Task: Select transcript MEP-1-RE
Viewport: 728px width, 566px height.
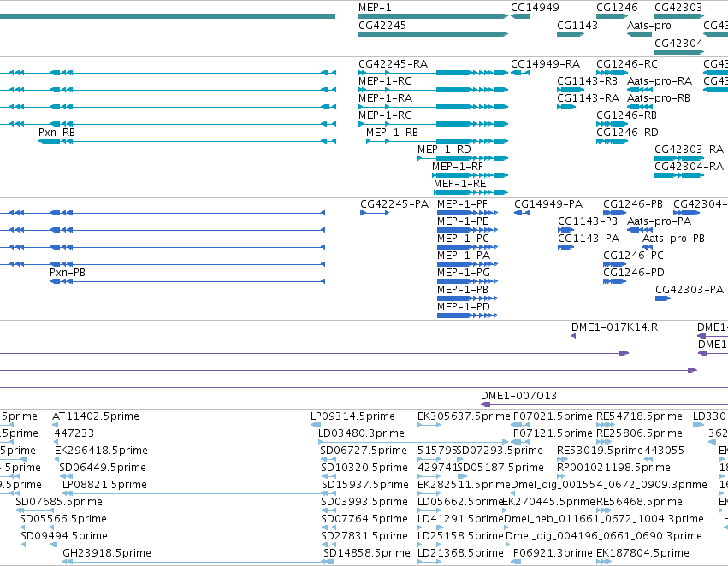Action: pos(471,192)
